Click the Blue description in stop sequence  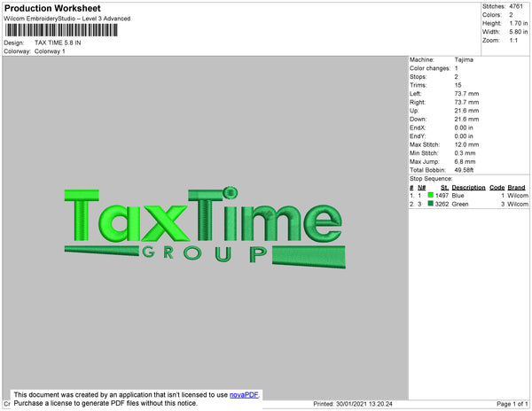pos(458,196)
